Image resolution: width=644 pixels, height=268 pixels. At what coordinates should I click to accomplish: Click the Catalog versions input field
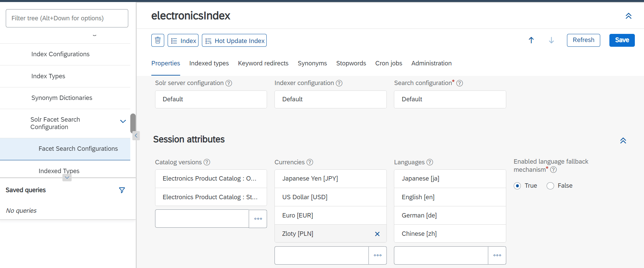[x=202, y=219]
